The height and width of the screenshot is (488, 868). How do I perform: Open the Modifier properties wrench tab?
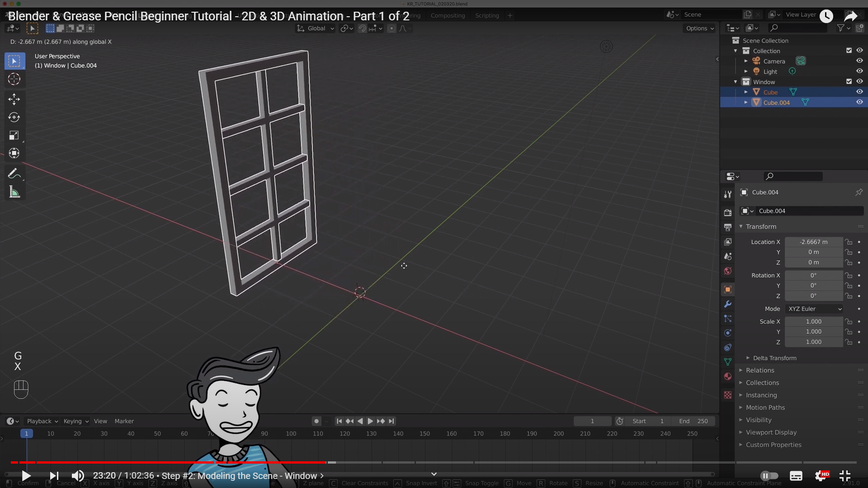tap(727, 304)
